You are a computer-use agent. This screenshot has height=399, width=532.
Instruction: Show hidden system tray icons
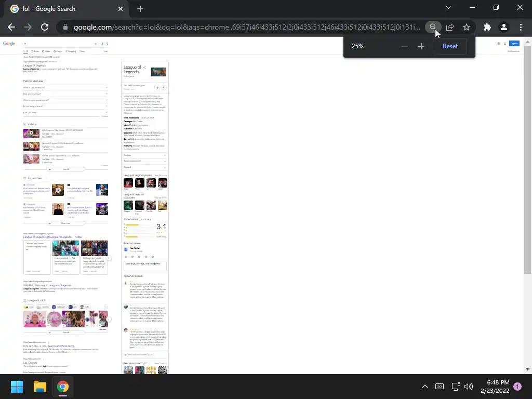pyautogui.click(x=424, y=387)
